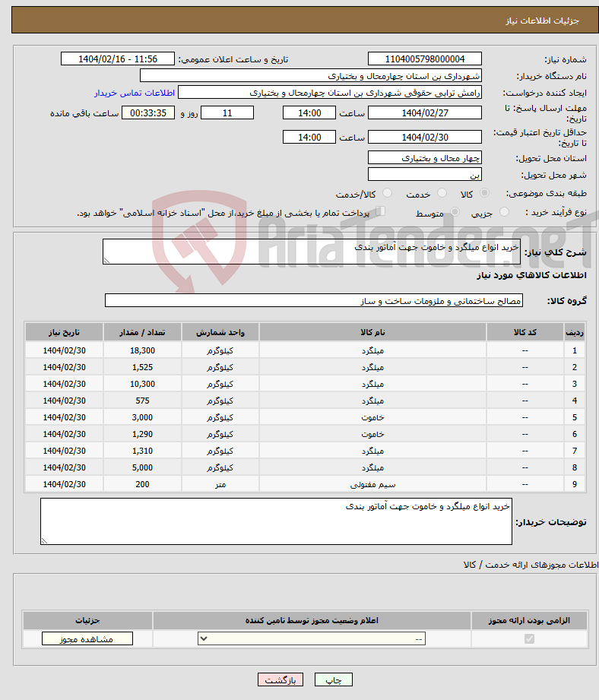599x700 pixels.
Task: Click the validity time field in the 1404/02/30 row
Action: (x=309, y=137)
